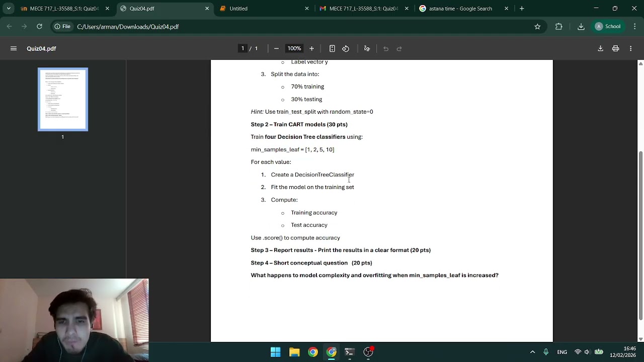The height and width of the screenshot is (362, 644).
Task: Redo the annotation
Action: (399, 49)
